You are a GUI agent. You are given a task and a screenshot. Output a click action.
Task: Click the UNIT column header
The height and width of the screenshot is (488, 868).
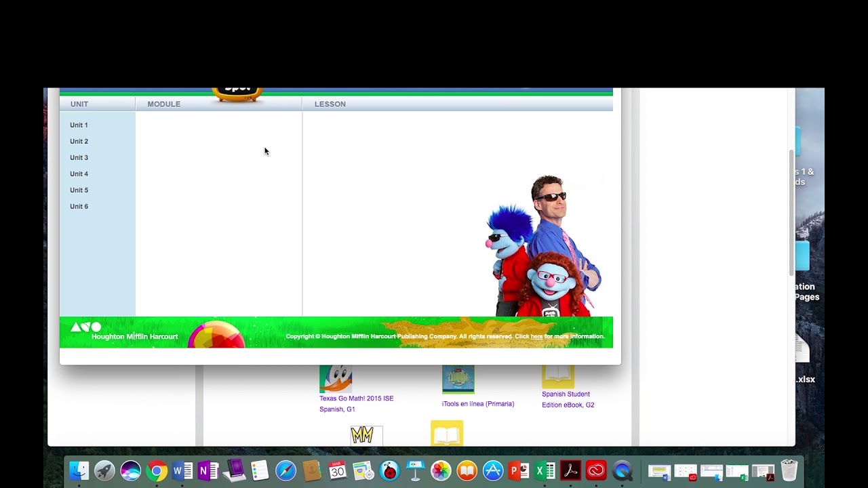click(79, 104)
